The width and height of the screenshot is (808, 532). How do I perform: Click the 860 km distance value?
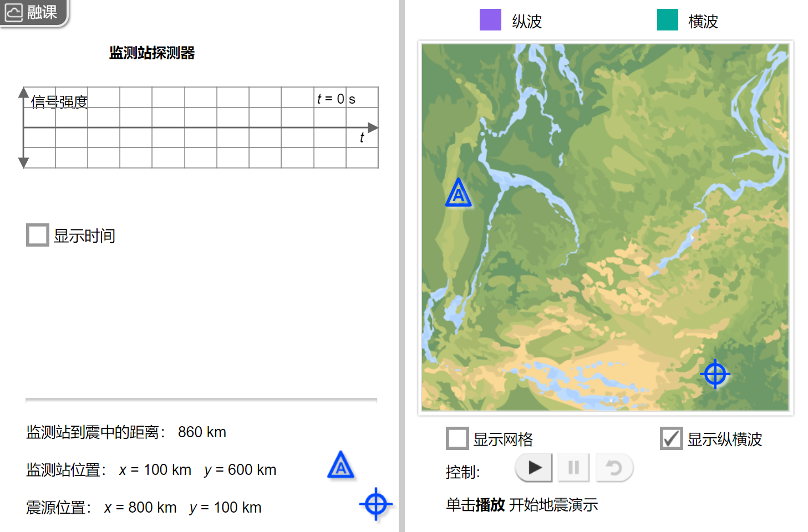coord(202,432)
